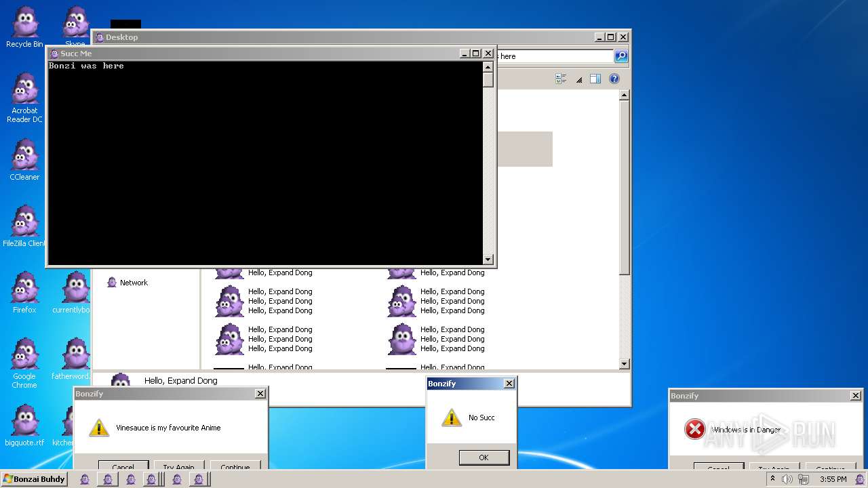Toggle the preview pane in Desktop window

pyautogui.click(x=595, y=79)
